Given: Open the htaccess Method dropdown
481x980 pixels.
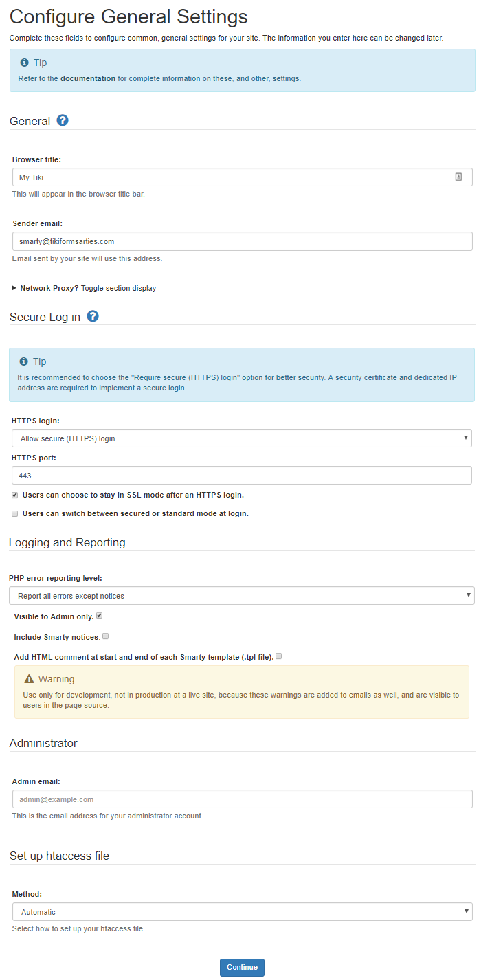Looking at the screenshot, I should [x=242, y=912].
